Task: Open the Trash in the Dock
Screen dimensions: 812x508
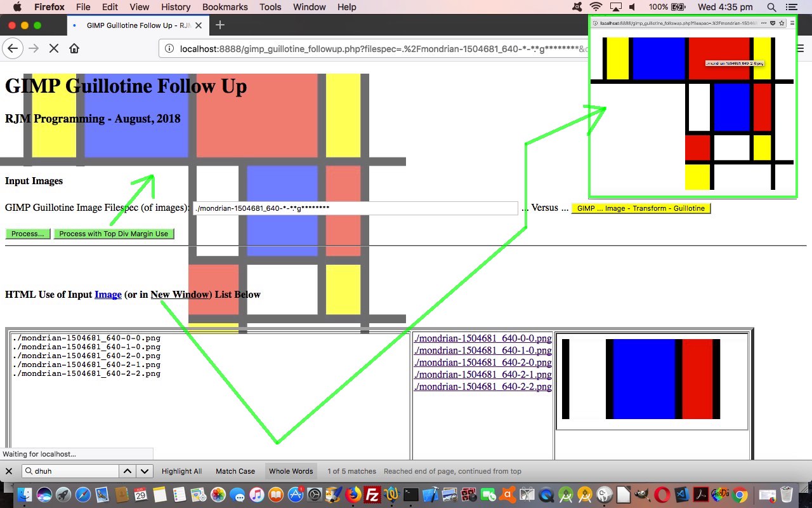Action: 787,495
